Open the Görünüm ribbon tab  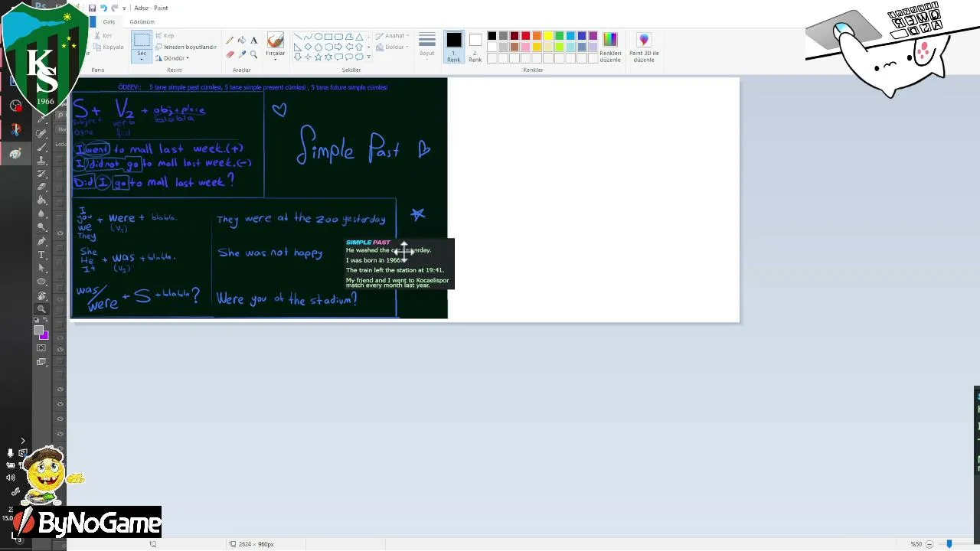pos(142,21)
